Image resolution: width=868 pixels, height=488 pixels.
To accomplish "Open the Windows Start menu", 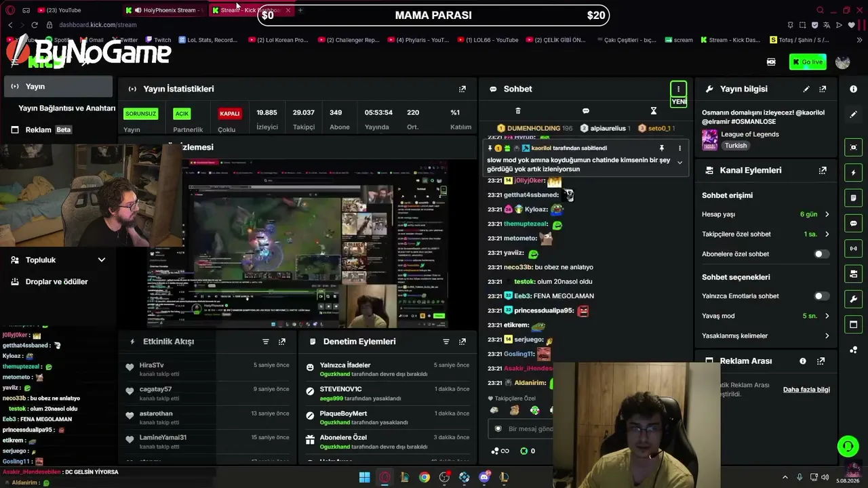I will pos(364,477).
